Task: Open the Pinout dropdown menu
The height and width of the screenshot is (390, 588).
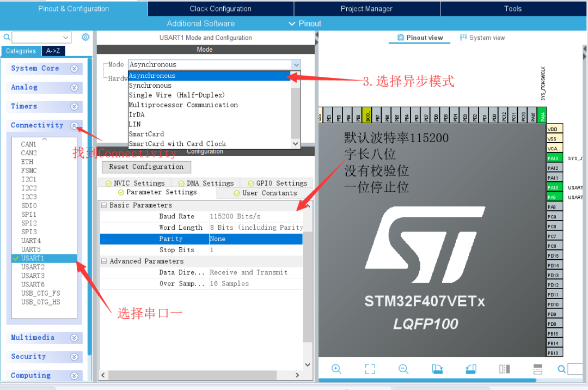Action: pos(305,23)
